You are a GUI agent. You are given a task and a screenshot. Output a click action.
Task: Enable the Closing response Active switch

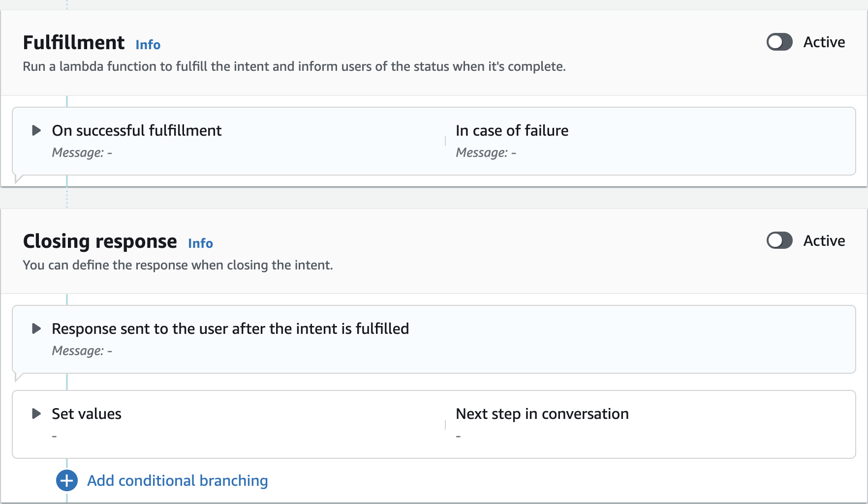[x=779, y=241]
